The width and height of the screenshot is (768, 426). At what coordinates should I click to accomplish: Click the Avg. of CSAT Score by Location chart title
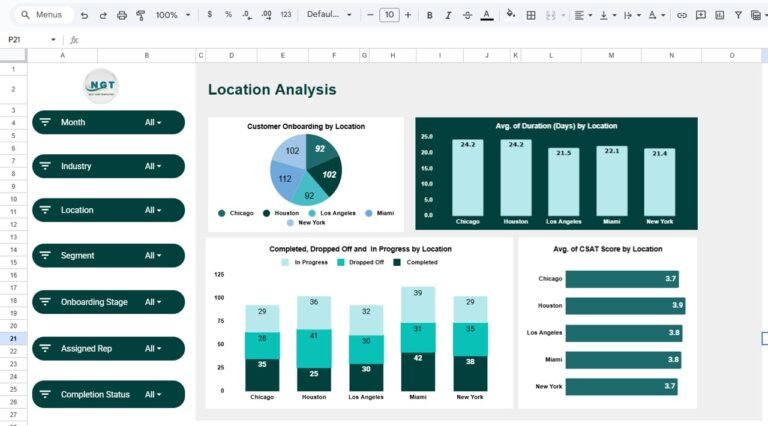point(607,249)
